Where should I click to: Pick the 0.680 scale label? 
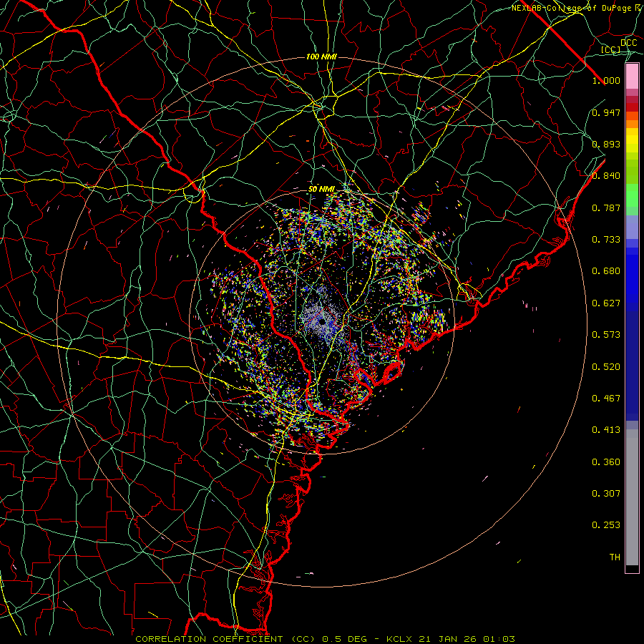tap(606, 271)
